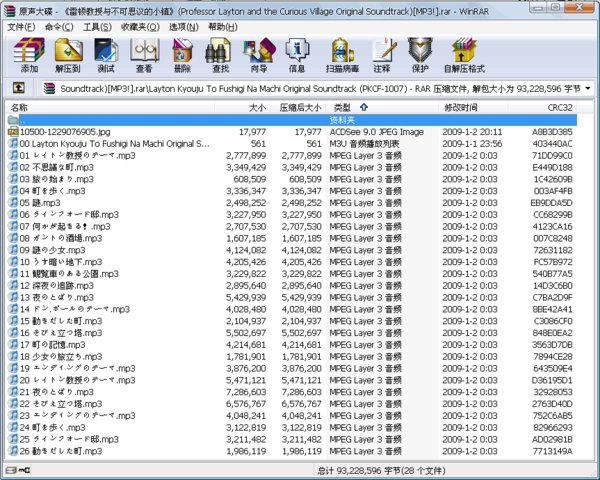
Task: Select 26 動きだした町.mp3
Action: (x=61, y=451)
